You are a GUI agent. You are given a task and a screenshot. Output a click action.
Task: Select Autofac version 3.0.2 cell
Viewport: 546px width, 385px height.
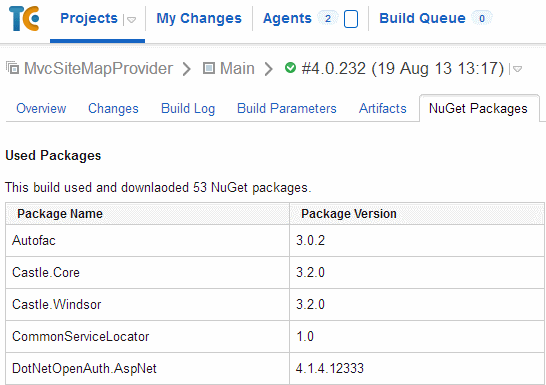tap(417, 241)
